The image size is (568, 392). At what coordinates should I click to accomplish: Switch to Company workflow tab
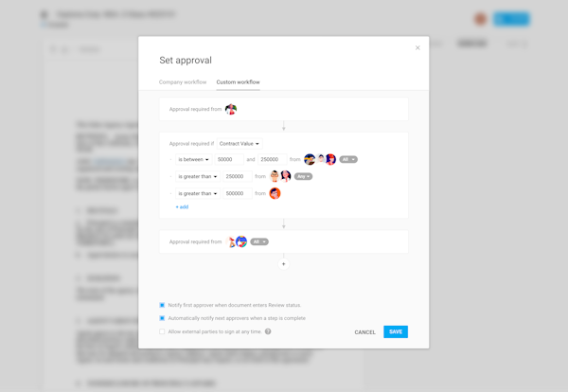(183, 82)
